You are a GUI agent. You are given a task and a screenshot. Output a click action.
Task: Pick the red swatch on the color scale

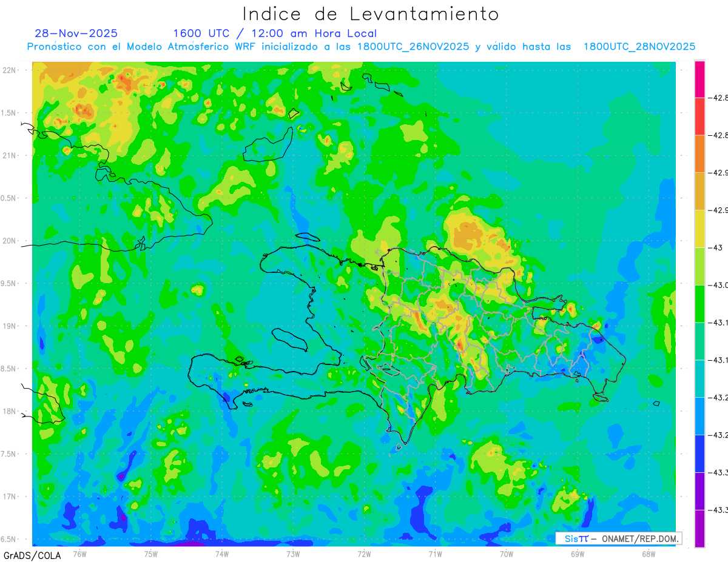click(x=699, y=116)
